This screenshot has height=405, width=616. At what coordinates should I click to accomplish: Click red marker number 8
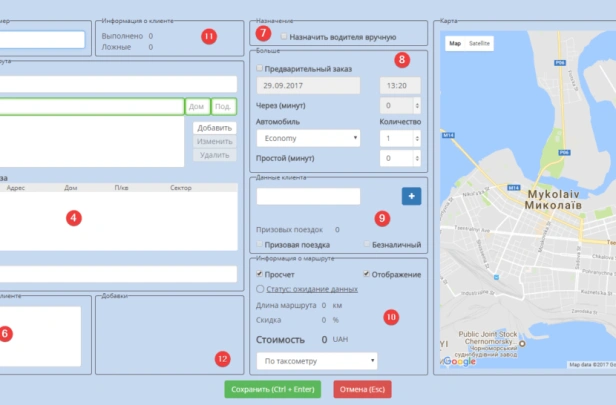click(402, 62)
